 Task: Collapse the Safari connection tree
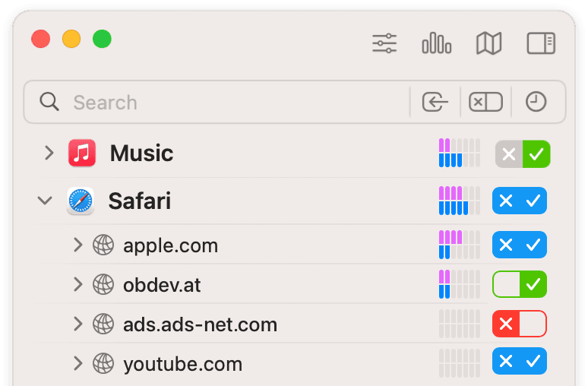(x=45, y=201)
